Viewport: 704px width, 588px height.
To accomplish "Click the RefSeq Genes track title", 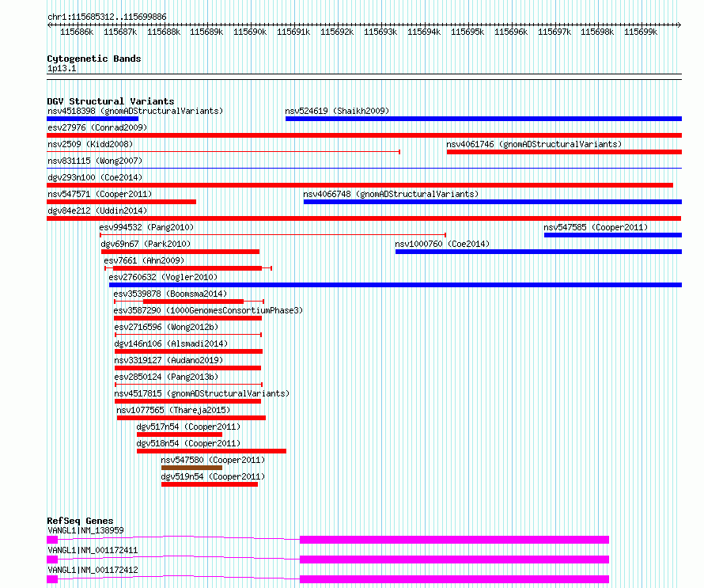I will pyautogui.click(x=80, y=521).
